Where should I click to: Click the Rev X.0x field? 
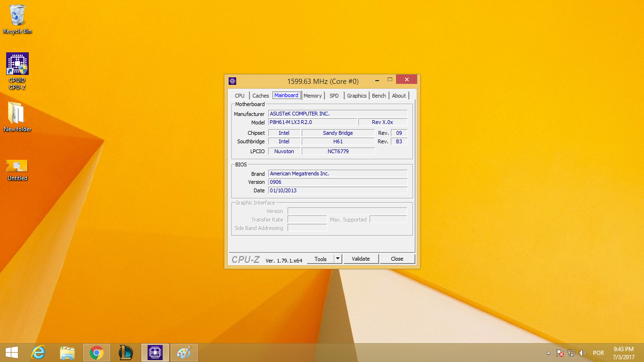click(383, 122)
